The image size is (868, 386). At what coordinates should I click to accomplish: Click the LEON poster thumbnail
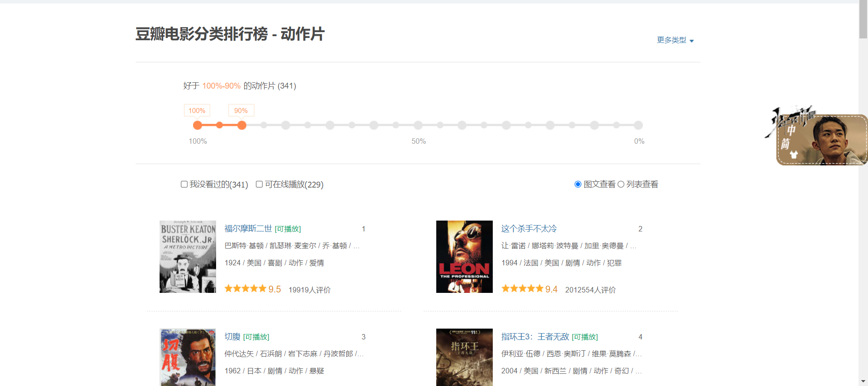click(464, 257)
